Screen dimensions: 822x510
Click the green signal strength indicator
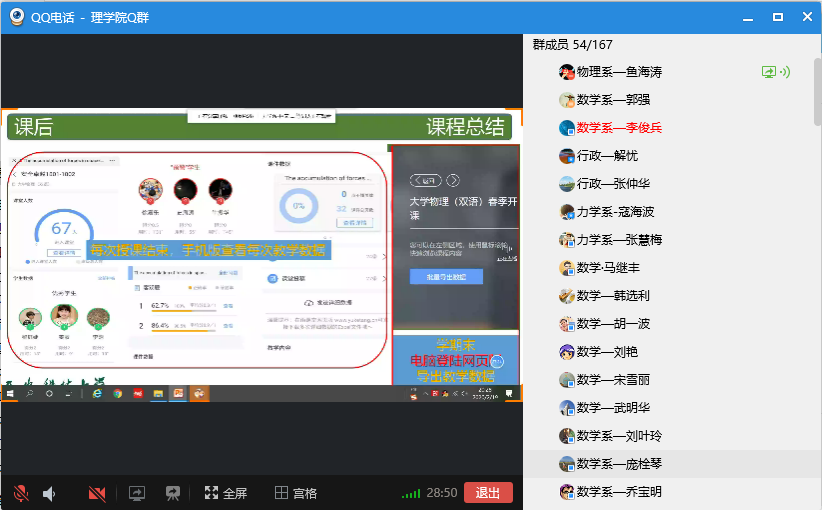coord(410,493)
